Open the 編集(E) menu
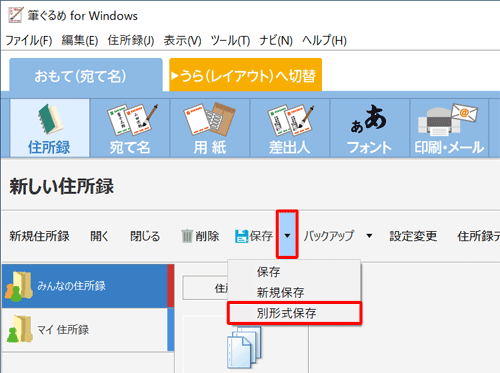Viewport: 500px width, 373px height. tap(80, 41)
